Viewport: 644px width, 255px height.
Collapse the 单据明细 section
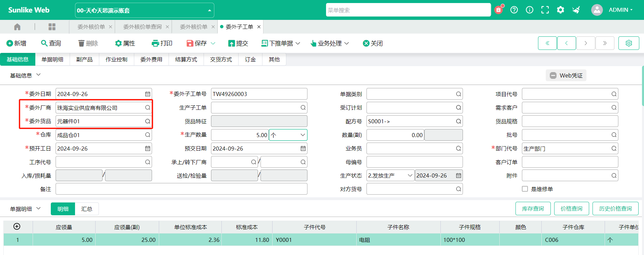coord(38,209)
